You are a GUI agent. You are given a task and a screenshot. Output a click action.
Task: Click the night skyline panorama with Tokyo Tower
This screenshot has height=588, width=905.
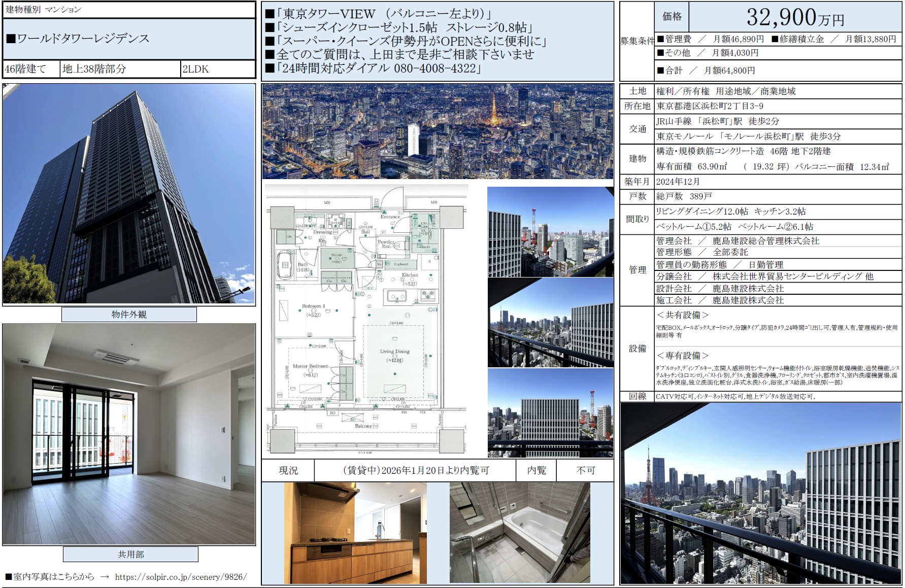[438, 131]
